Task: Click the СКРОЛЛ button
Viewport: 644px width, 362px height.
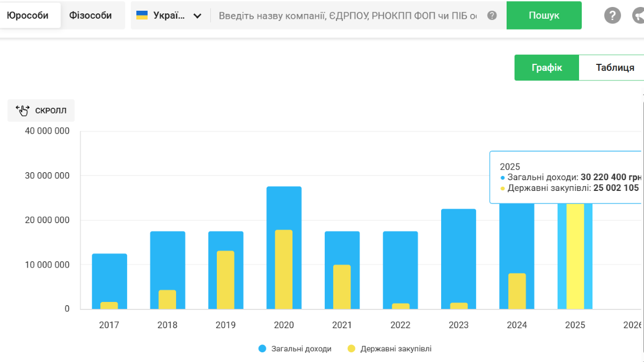Action: [x=41, y=111]
